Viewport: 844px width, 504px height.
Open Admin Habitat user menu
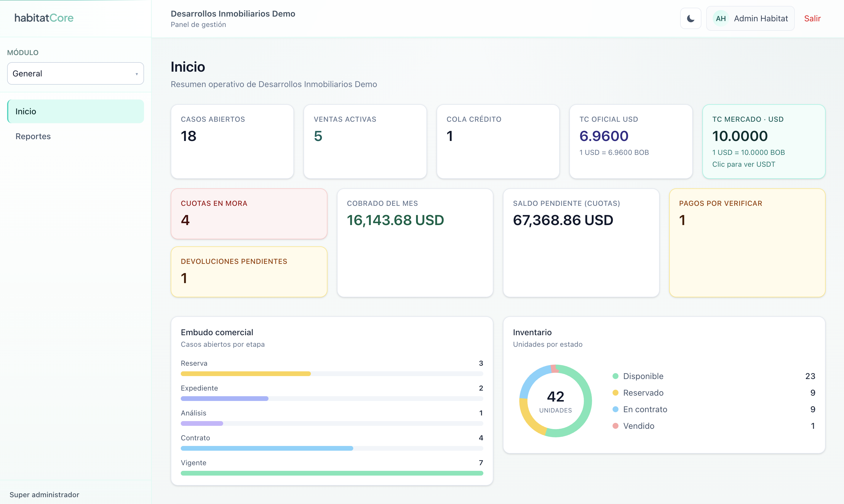coord(750,18)
